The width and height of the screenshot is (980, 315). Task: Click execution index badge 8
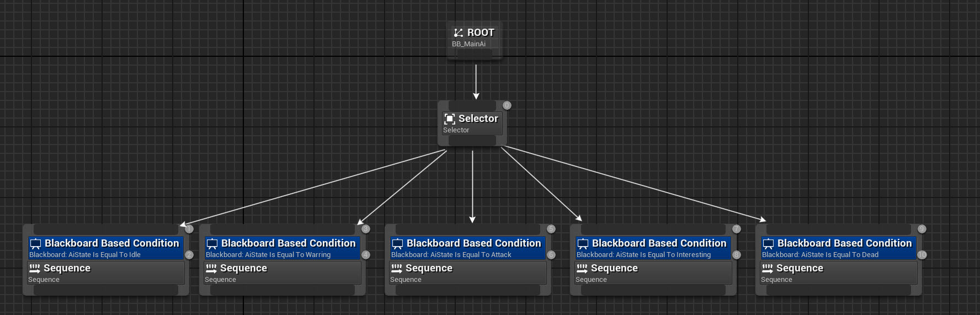[737, 255]
